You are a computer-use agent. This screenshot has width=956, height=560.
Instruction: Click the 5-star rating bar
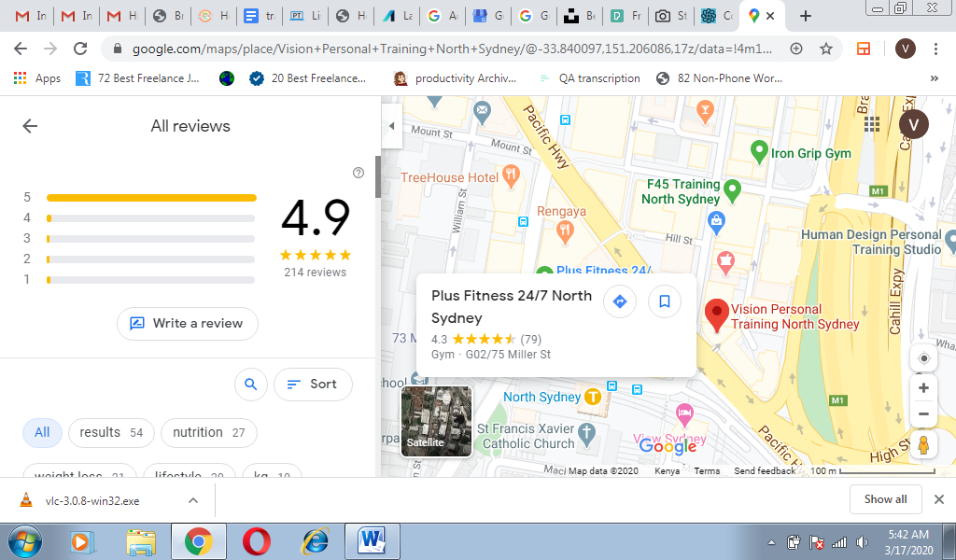[x=151, y=198]
